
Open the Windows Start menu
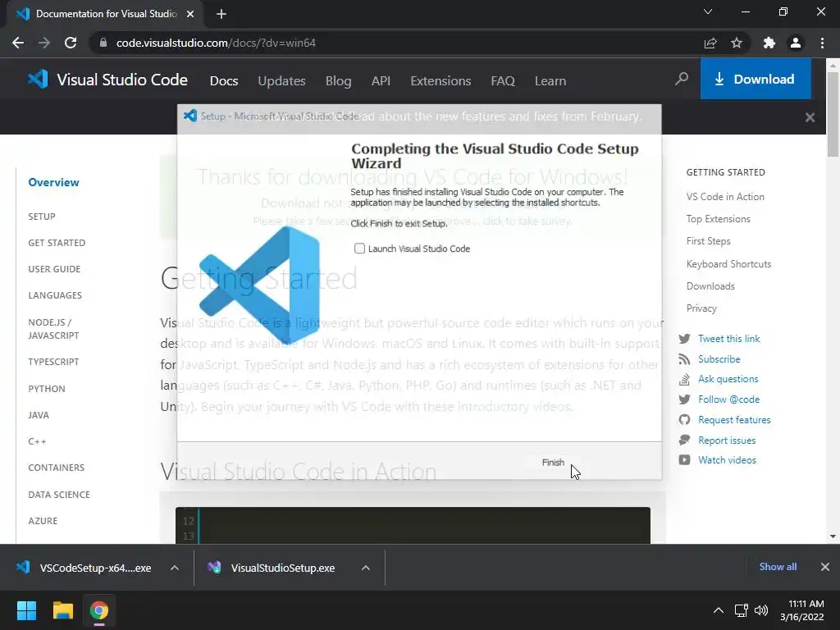26,610
